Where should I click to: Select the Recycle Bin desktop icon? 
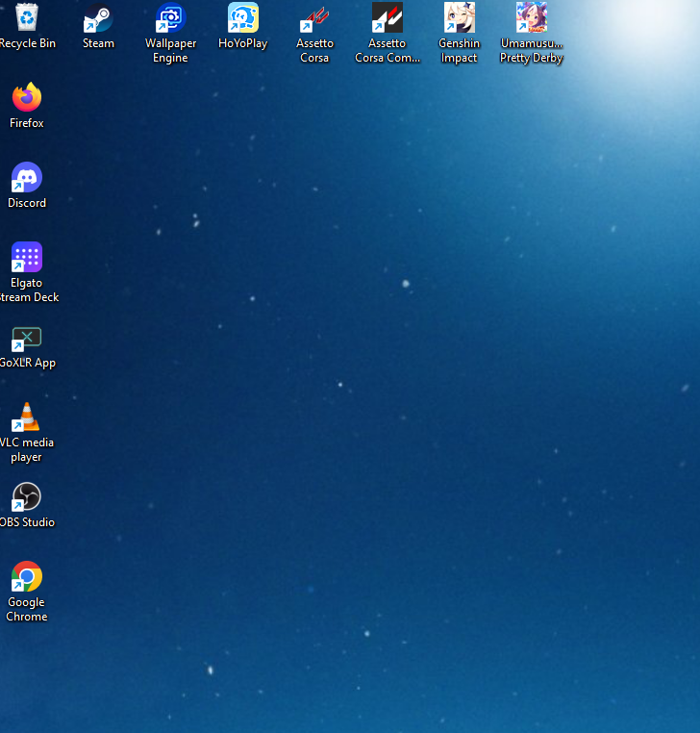pyautogui.click(x=27, y=17)
